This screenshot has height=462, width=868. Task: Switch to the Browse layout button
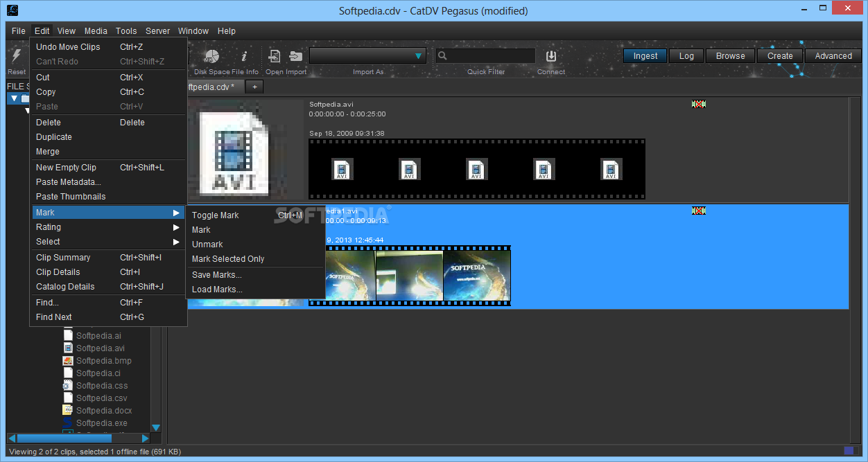point(731,56)
